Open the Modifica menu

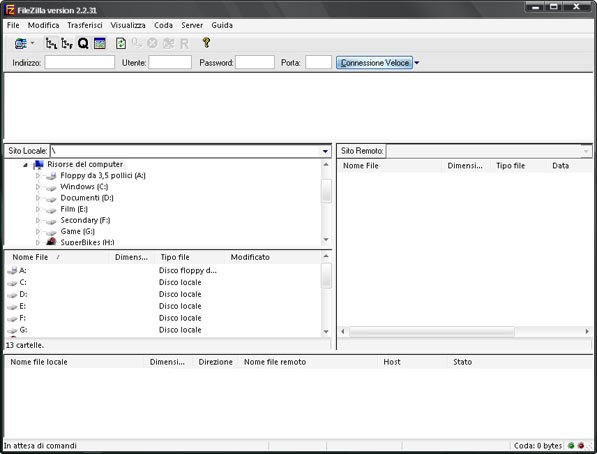pos(43,25)
